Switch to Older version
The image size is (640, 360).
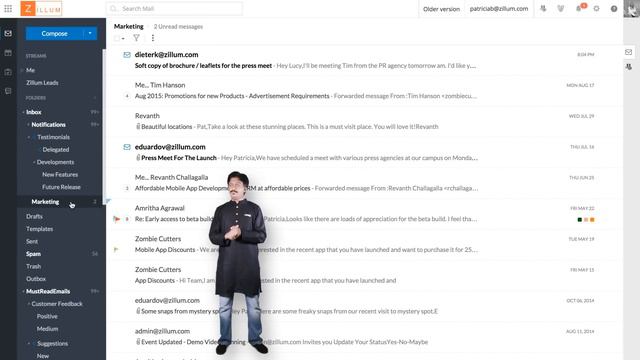[441, 9]
